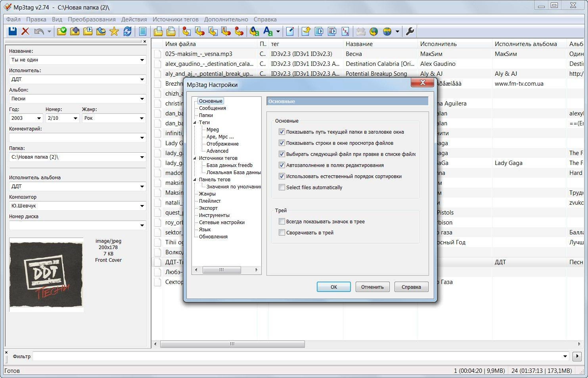Select Сетевые настройки in the settings tree
Screen dimensions: 588x378
222,222
